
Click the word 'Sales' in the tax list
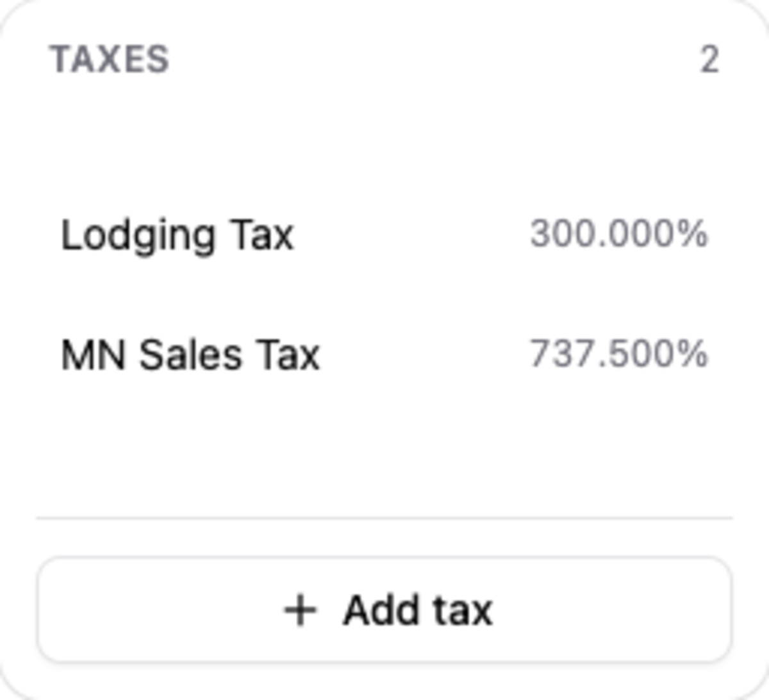tap(191, 354)
